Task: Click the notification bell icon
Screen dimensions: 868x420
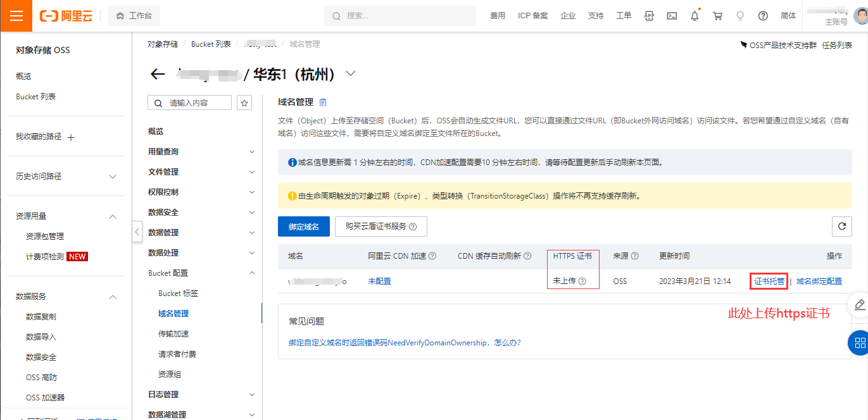Action: [x=695, y=16]
